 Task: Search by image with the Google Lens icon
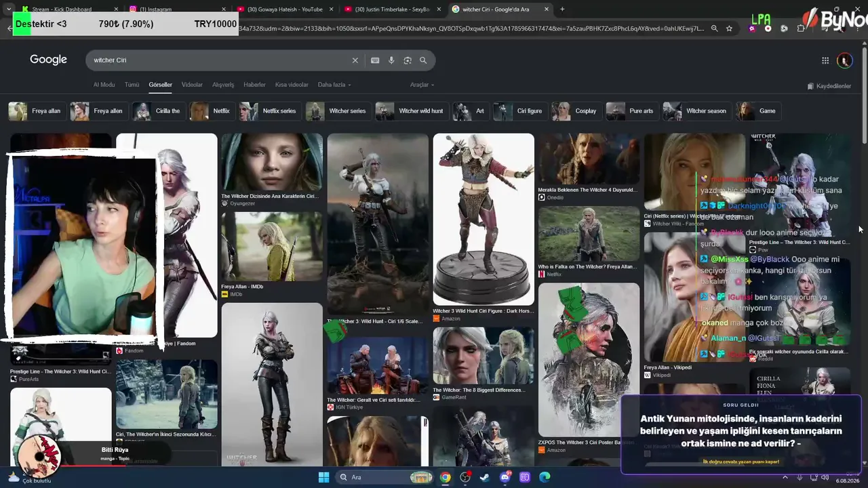click(408, 60)
